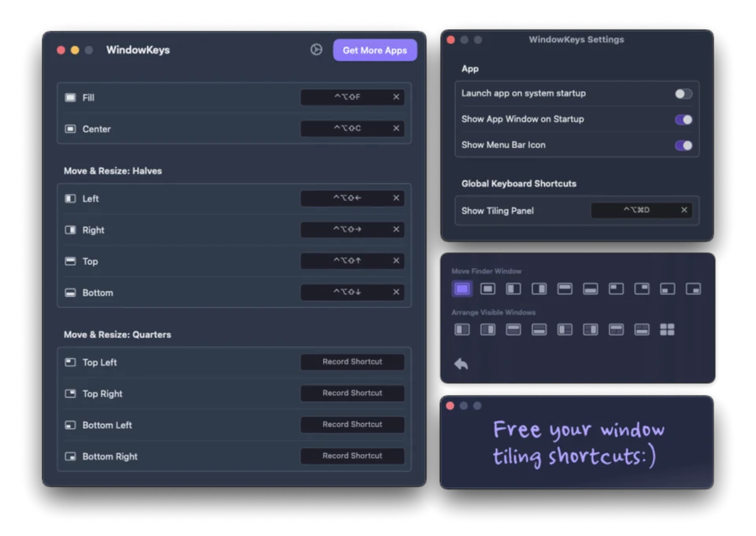The height and width of the screenshot is (536, 756).
Task: Click the Center shortcut field ⌃⌥⇧C
Action: click(x=352, y=128)
